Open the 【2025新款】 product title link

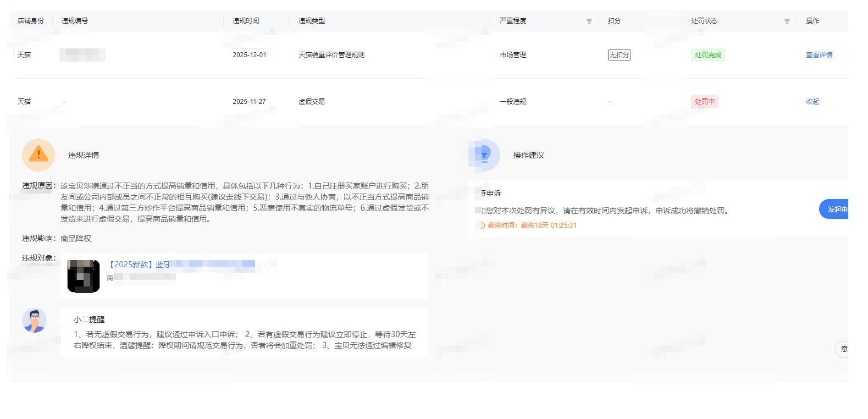pyautogui.click(x=139, y=264)
